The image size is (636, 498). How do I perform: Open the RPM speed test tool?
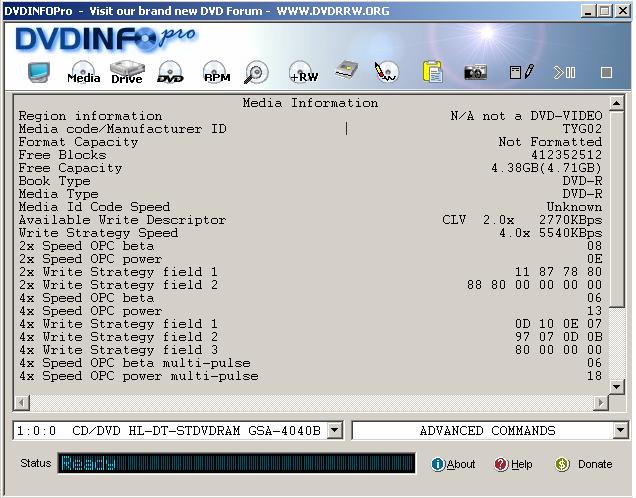pos(217,73)
